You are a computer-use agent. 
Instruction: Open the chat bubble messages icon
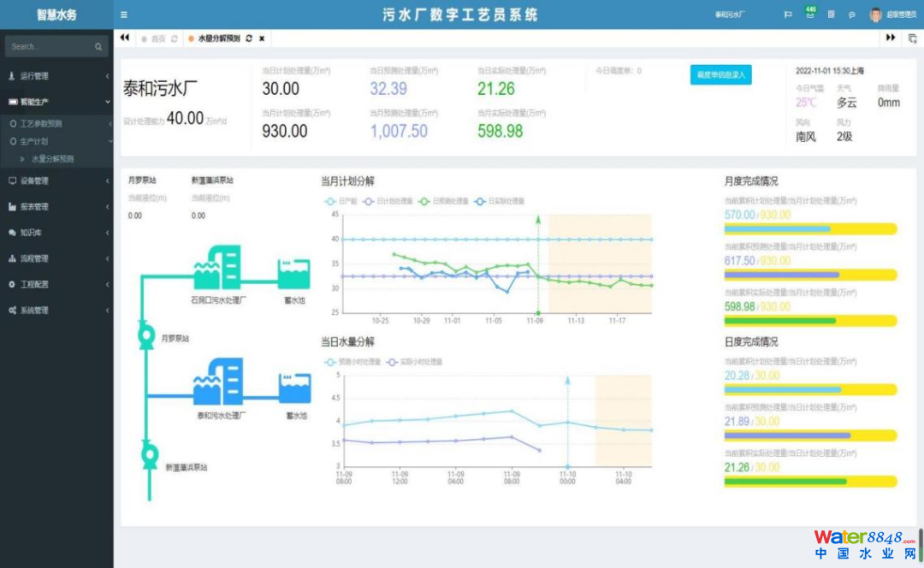pyautogui.click(x=851, y=15)
